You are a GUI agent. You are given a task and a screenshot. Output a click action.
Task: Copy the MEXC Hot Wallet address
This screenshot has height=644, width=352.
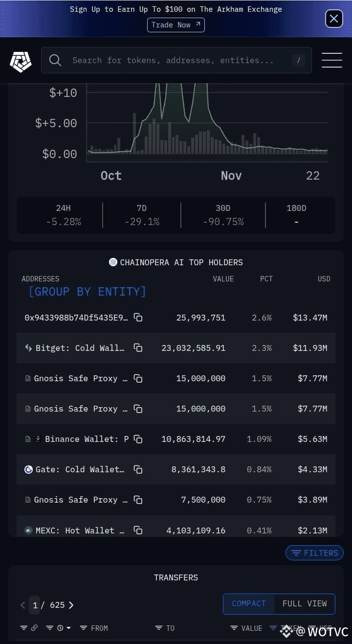138,530
